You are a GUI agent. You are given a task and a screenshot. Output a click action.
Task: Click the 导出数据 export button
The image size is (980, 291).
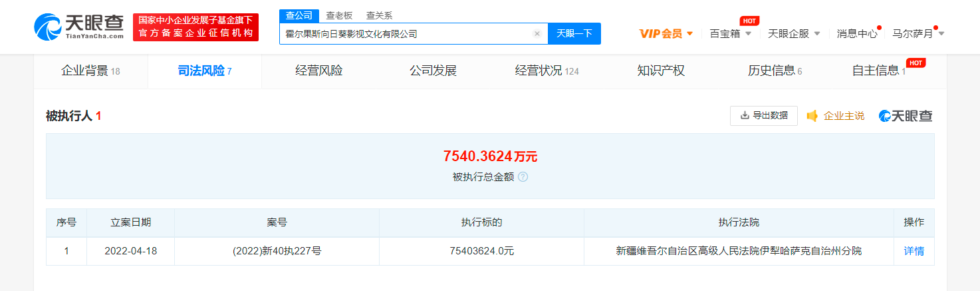point(763,116)
